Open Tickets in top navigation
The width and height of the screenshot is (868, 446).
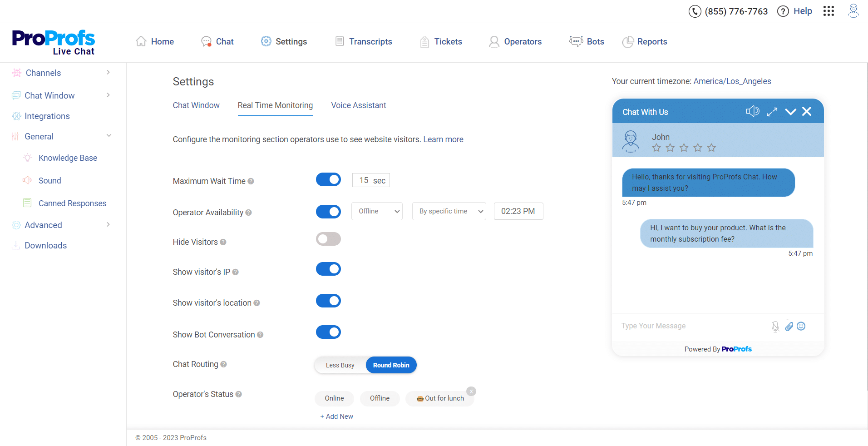441,42
